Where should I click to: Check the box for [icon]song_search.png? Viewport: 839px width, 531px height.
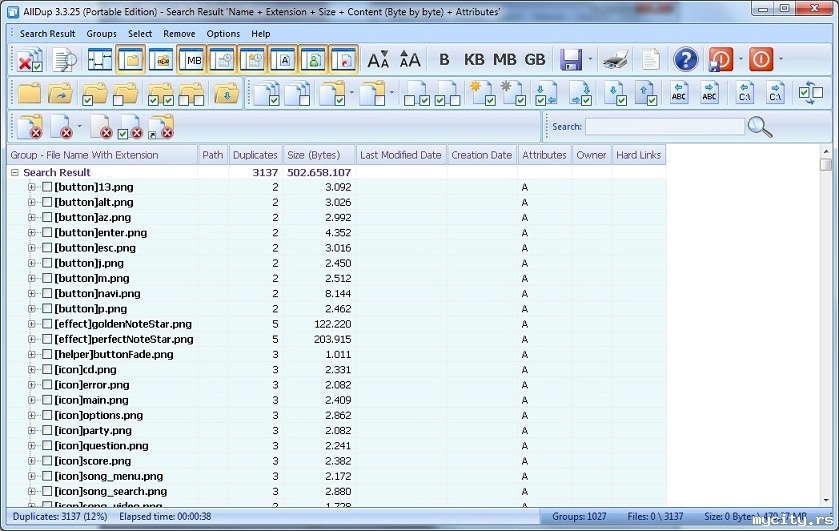[47, 491]
